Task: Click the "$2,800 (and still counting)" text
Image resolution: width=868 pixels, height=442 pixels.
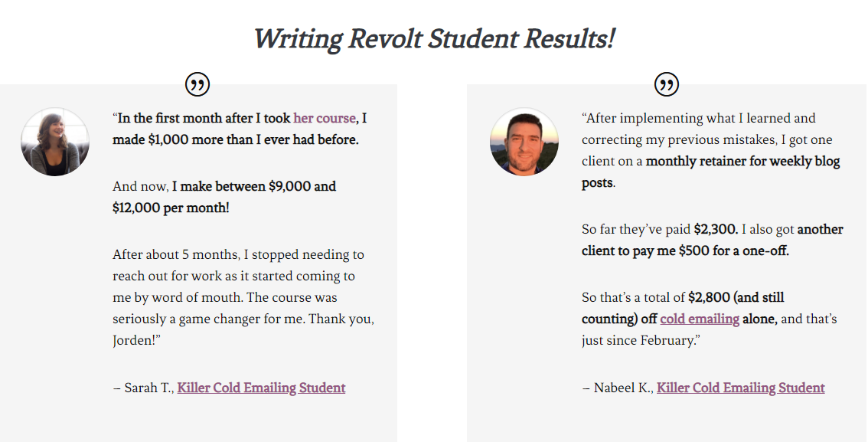Action: pos(683,308)
